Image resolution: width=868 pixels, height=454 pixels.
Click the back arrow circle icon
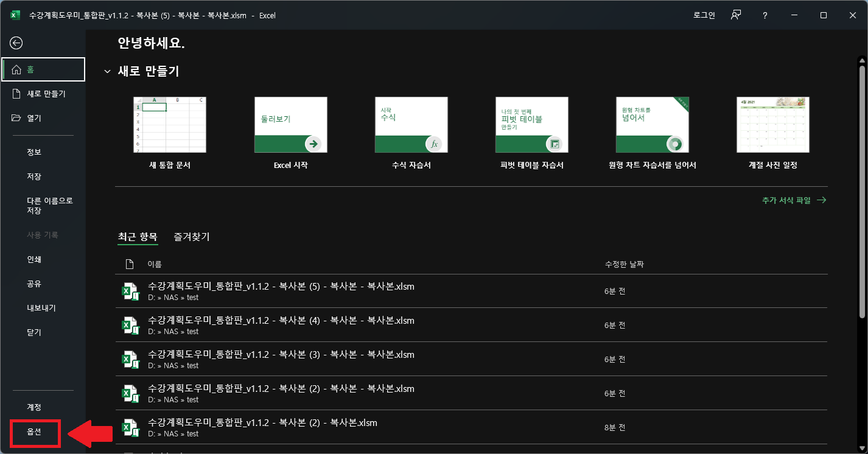16,43
